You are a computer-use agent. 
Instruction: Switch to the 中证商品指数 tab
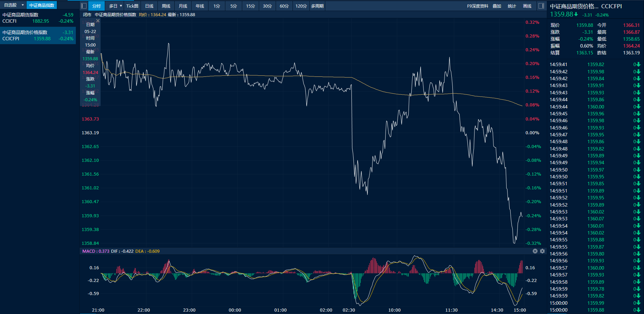(x=42, y=5)
